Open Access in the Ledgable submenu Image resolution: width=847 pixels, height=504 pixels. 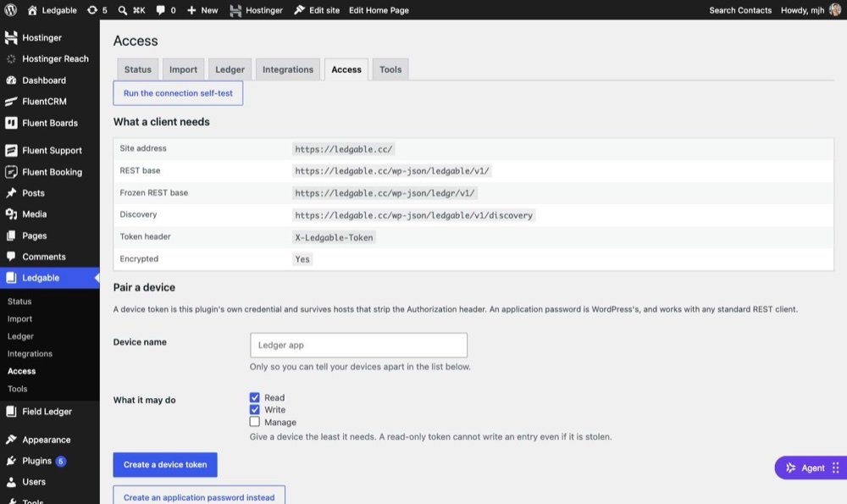(x=22, y=371)
